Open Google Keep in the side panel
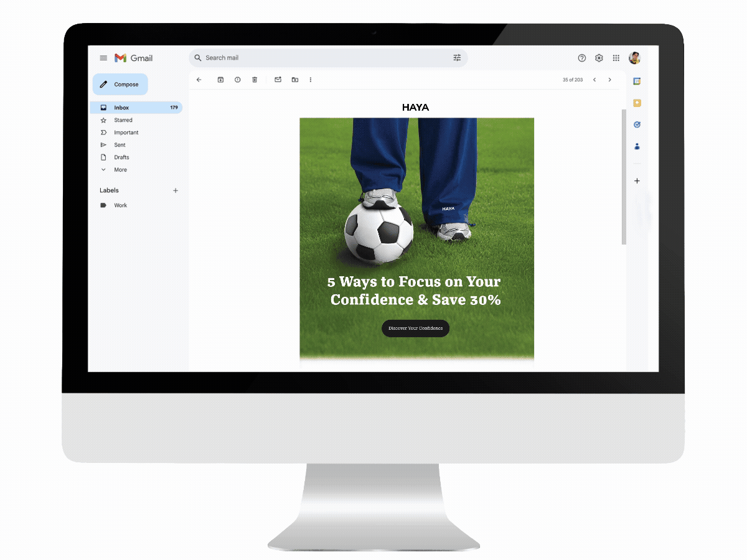Image resolution: width=747 pixels, height=560 pixels. (637, 103)
